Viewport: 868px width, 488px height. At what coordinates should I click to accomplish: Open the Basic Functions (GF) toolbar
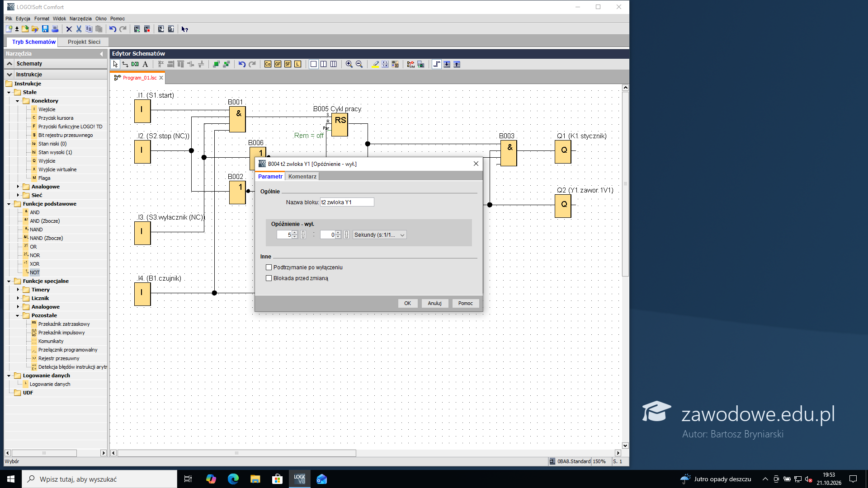click(x=278, y=64)
